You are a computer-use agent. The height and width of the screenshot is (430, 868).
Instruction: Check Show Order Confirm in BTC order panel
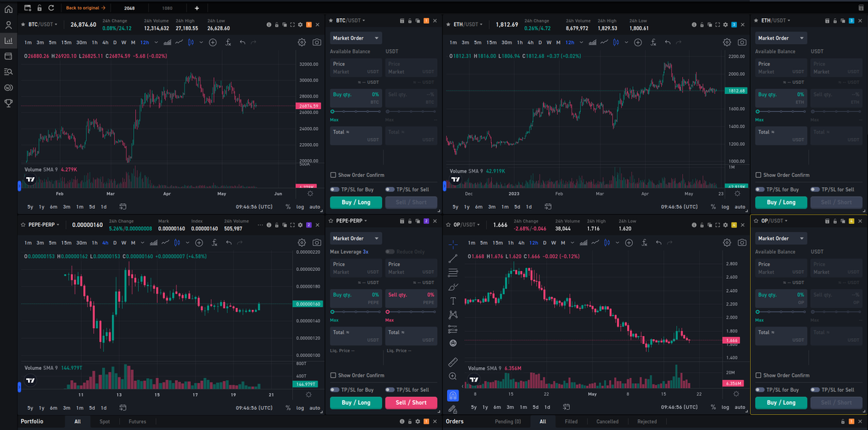333,175
